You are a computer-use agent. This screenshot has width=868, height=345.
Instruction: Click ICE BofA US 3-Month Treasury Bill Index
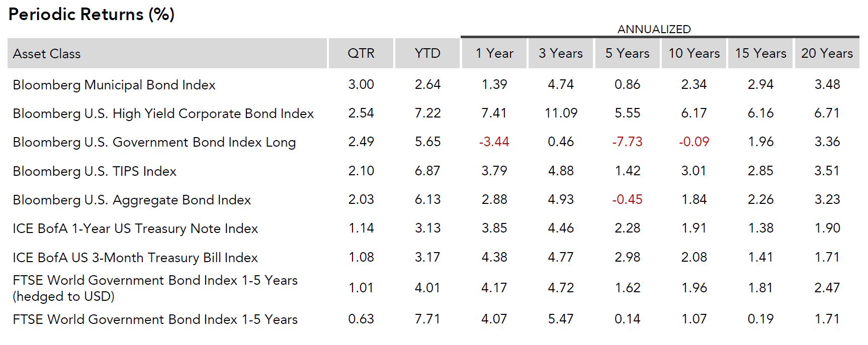(x=135, y=258)
